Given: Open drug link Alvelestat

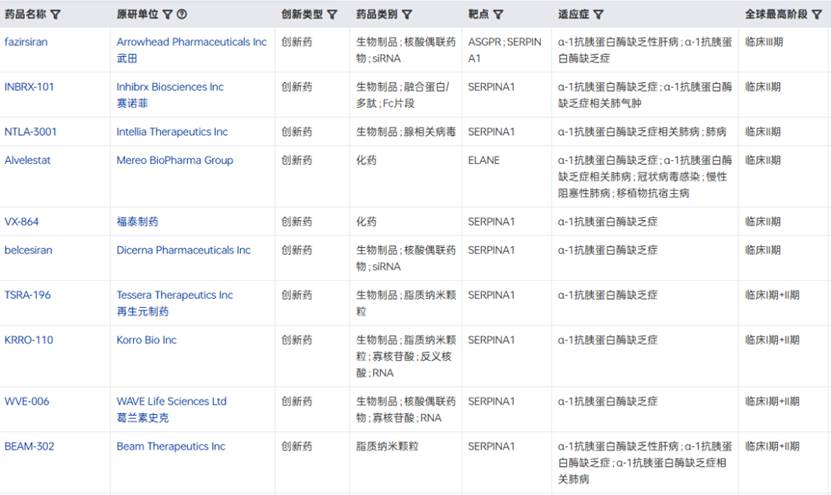Looking at the screenshot, I should point(28,160).
